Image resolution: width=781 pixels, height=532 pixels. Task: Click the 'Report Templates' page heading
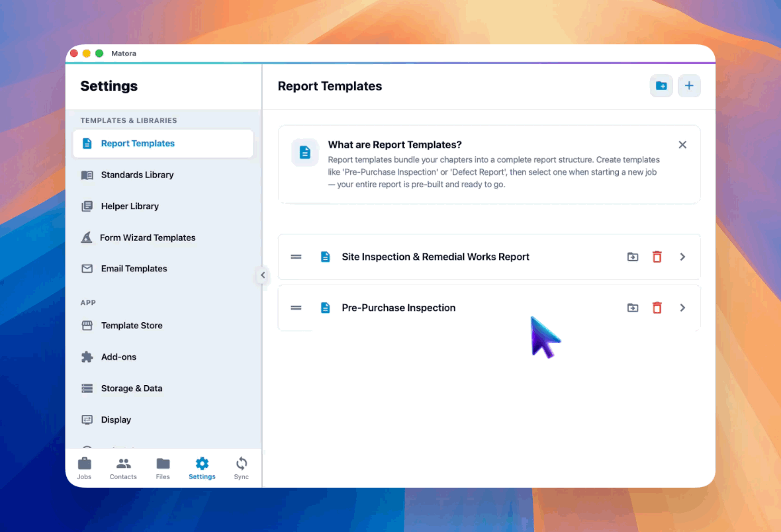pos(330,85)
